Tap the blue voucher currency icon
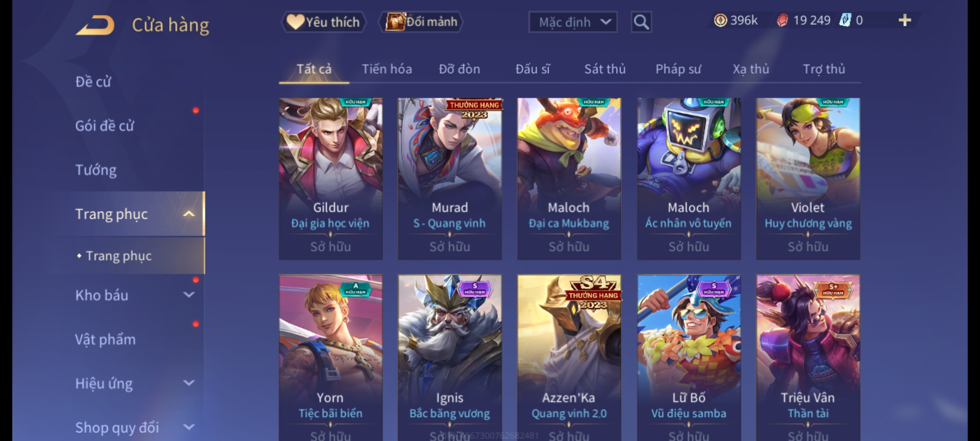Image resolution: width=980 pixels, height=441 pixels. pyautogui.click(x=845, y=20)
